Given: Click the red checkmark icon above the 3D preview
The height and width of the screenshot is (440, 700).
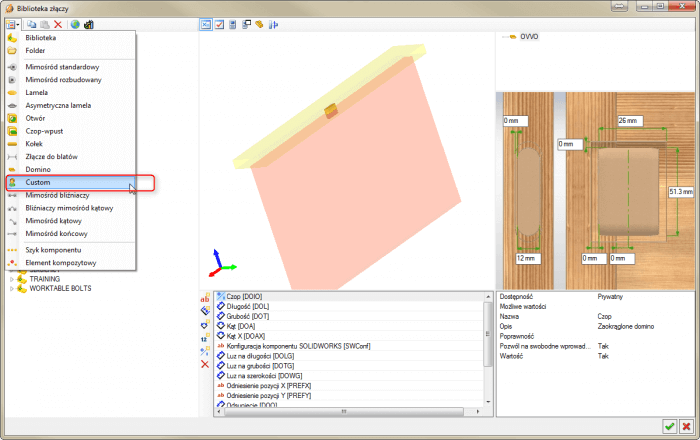Looking at the screenshot, I should (219, 25).
